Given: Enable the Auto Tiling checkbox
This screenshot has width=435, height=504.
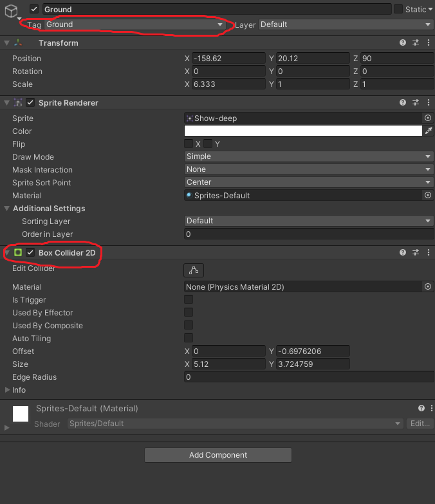Looking at the screenshot, I should point(189,338).
